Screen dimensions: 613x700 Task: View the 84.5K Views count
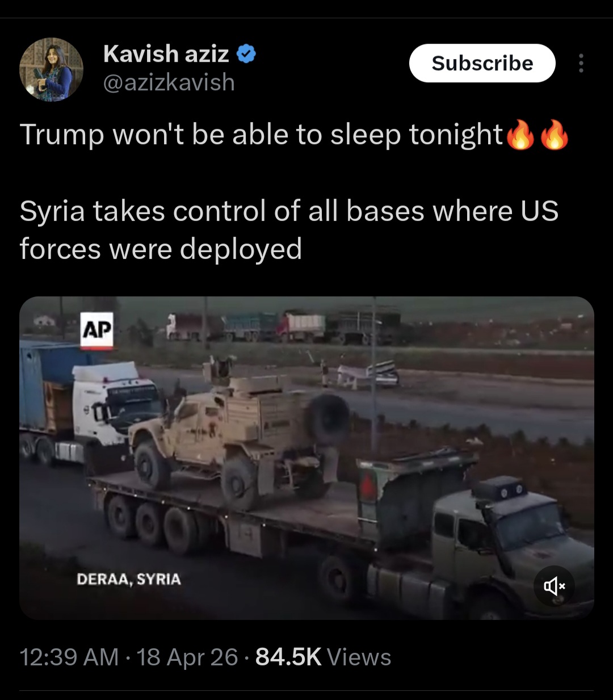point(323,657)
